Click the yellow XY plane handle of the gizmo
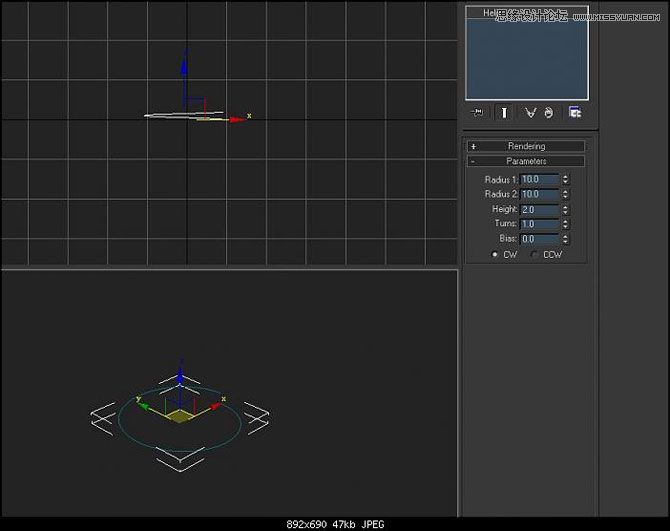 (x=179, y=416)
